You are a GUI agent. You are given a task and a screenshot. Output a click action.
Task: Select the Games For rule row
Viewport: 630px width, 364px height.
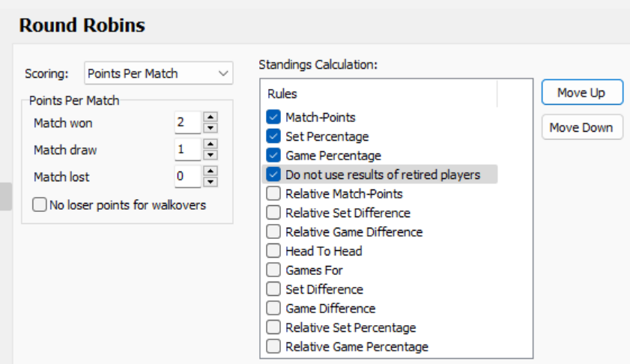tap(315, 270)
